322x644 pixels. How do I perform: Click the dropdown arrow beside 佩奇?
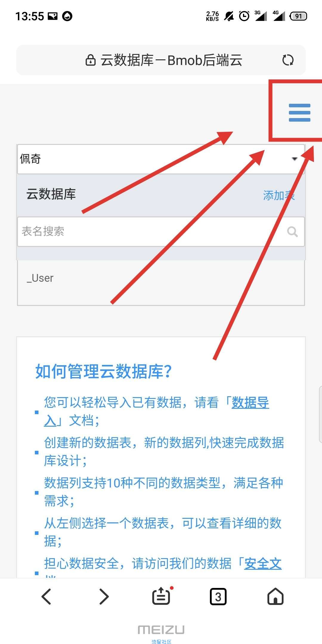(x=295, y=159)
